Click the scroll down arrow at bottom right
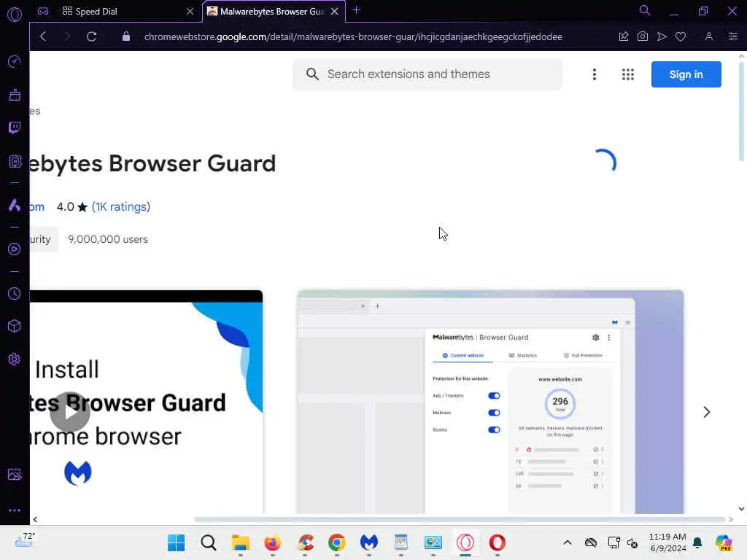Viewport: 747px width, 560px height. coord(741,508)
